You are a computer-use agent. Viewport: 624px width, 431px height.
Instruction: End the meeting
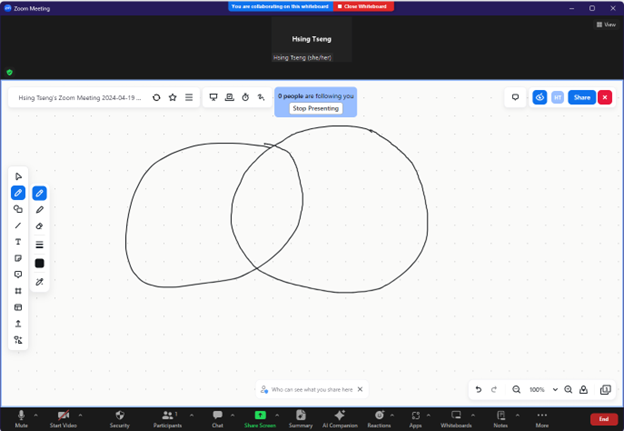coord(604,419)
